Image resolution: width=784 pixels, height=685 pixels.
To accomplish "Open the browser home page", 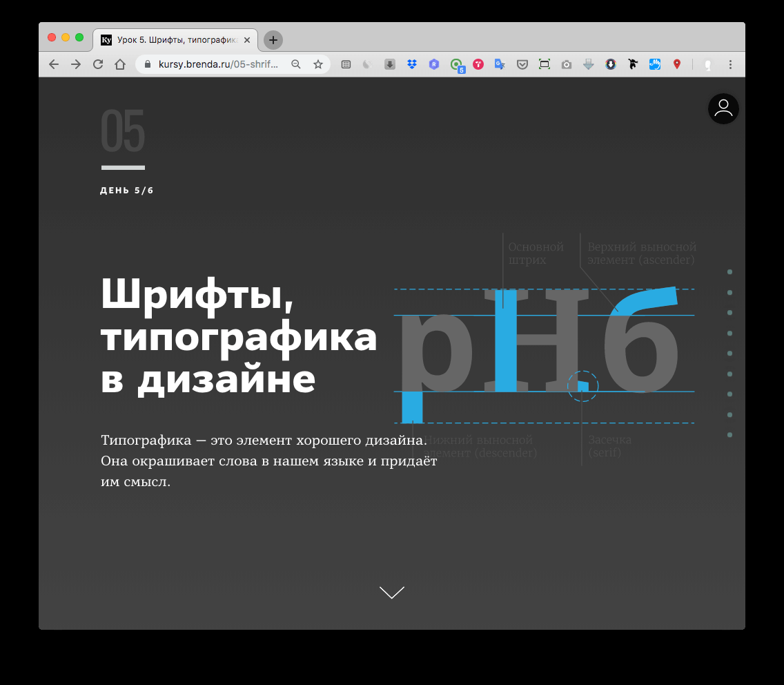I will point(120,64).
